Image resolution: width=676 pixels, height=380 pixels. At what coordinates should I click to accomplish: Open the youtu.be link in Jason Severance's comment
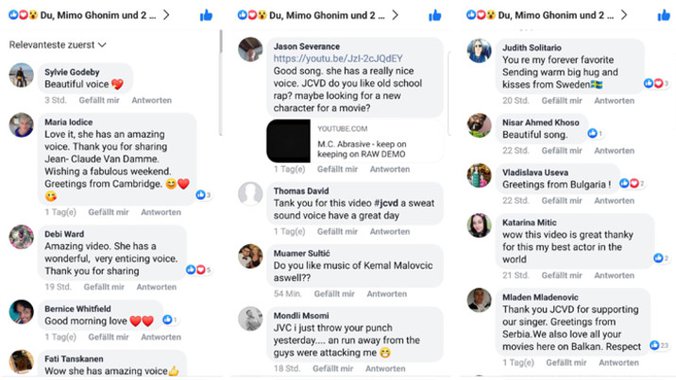pyautogui.click(x=338, y=58)
